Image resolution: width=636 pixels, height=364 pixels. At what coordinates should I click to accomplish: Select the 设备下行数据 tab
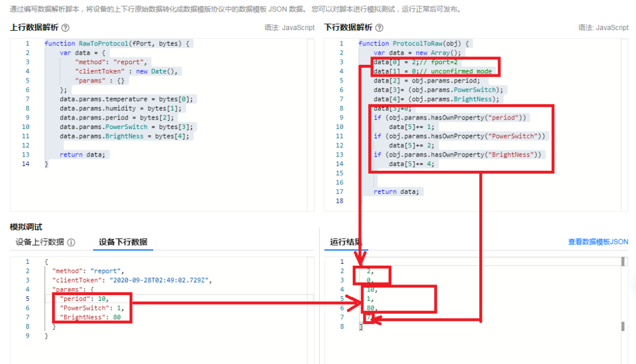click(123, 242)
